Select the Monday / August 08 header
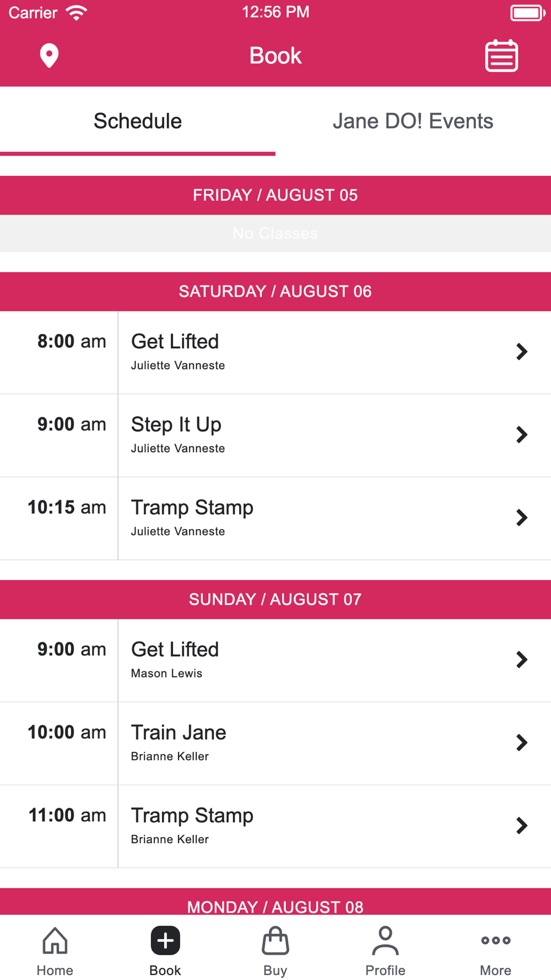 coord(275,902)
